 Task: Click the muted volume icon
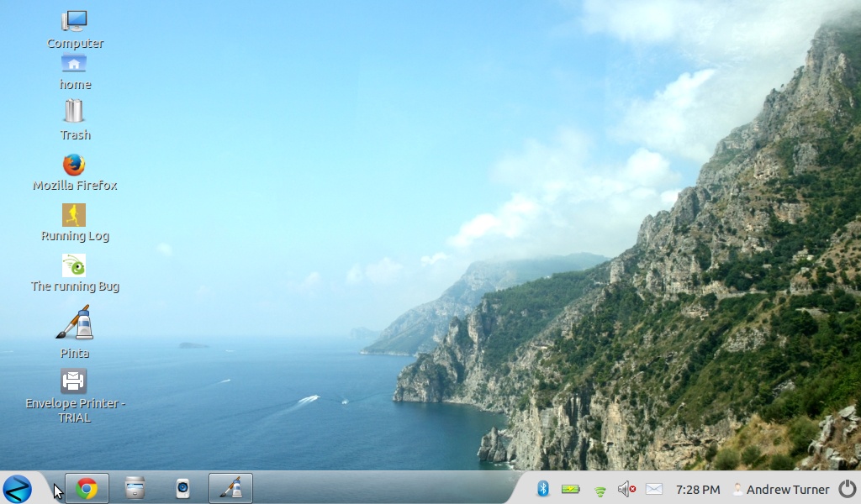click(x=626, y=489)
